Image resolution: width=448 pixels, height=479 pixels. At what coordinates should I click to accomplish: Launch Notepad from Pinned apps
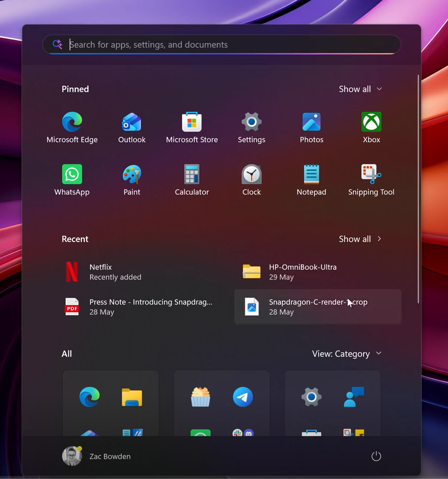tap(311, 180)
